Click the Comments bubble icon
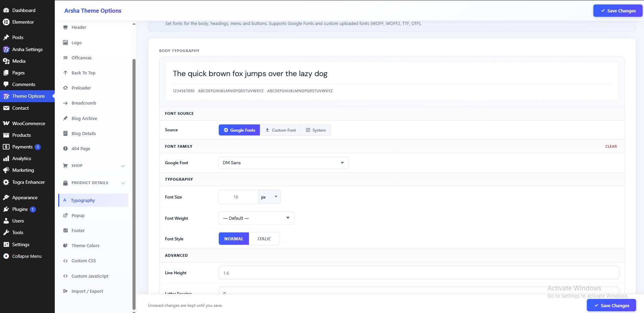The image size is (644, 313). (x=6, y=84)
